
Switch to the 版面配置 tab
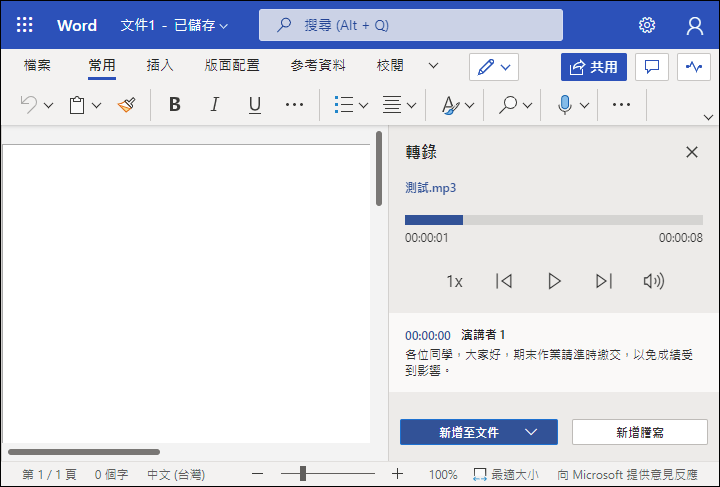click(232, 66)
